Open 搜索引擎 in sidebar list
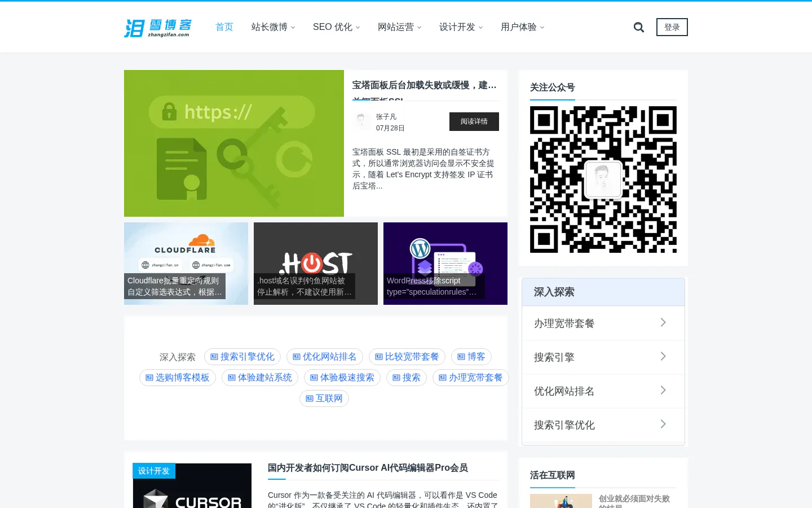The image size is (812, 508). [603, 357]
